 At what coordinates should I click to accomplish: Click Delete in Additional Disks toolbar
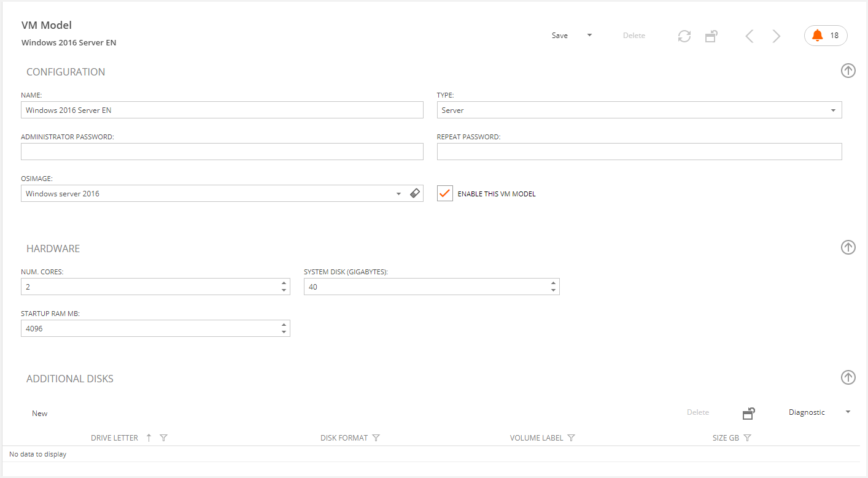click(698, 412)
